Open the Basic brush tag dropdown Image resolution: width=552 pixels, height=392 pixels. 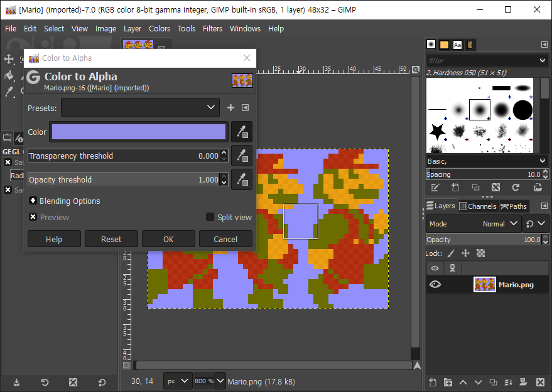click(x=543, y=161)
